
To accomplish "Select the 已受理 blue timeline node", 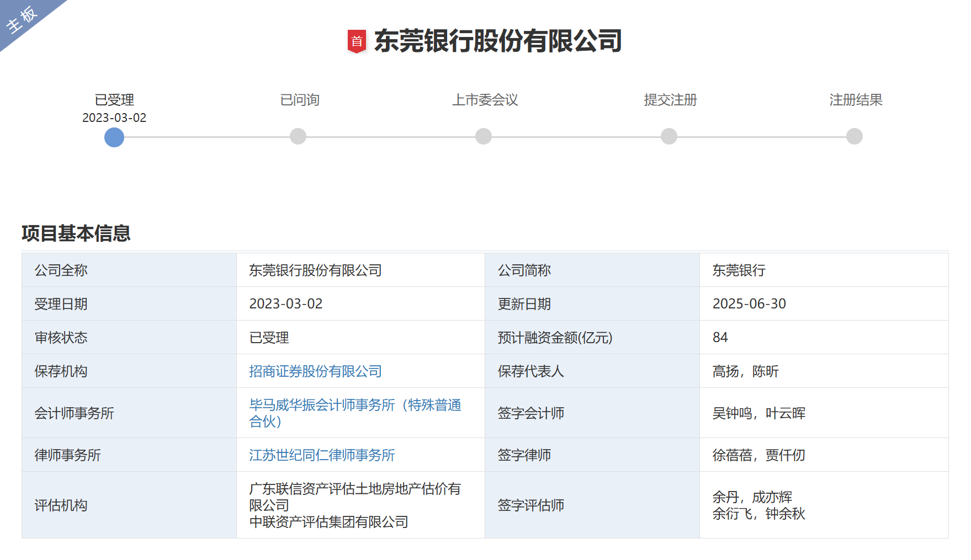I will (x=114, y=137).
